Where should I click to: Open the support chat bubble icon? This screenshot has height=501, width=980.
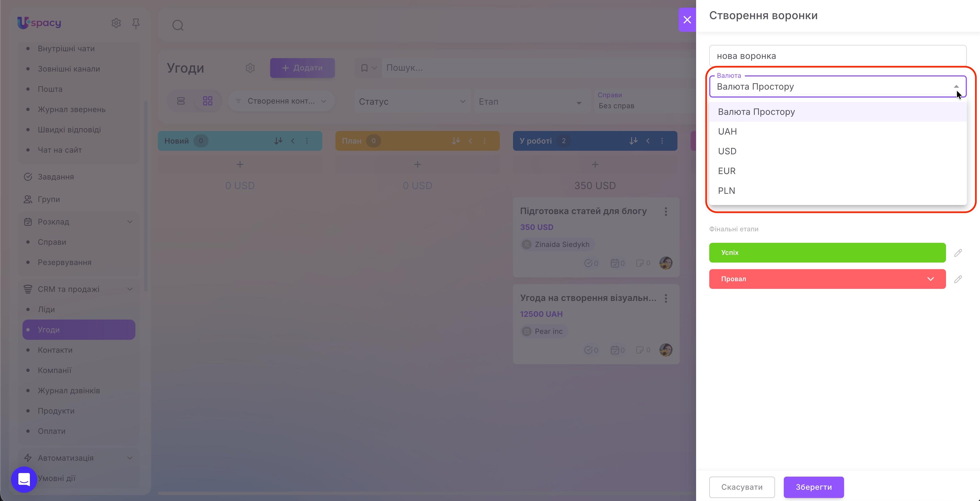tap(24, 479)
